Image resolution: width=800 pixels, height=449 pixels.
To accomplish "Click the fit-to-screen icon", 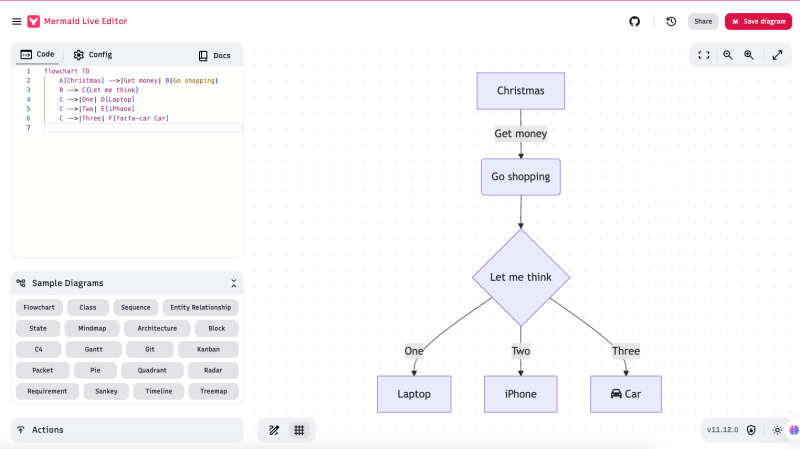I will [x=704, y=55].
